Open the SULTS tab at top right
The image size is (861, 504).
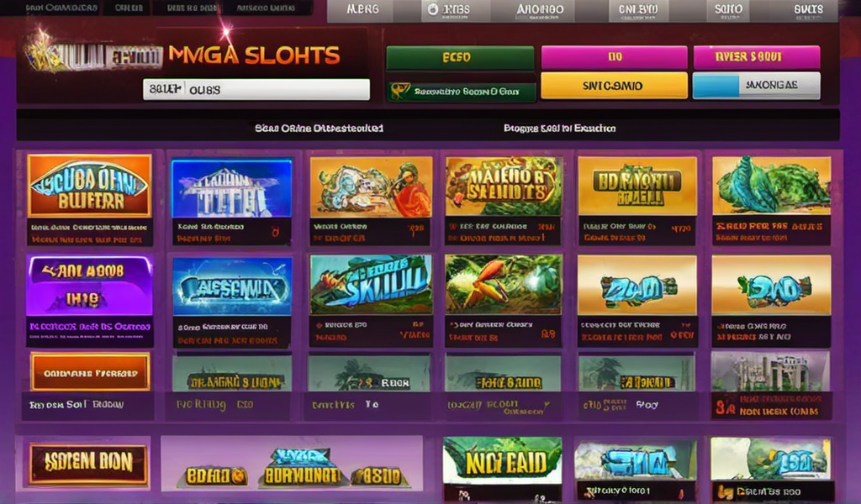click(x=808, y=10)
